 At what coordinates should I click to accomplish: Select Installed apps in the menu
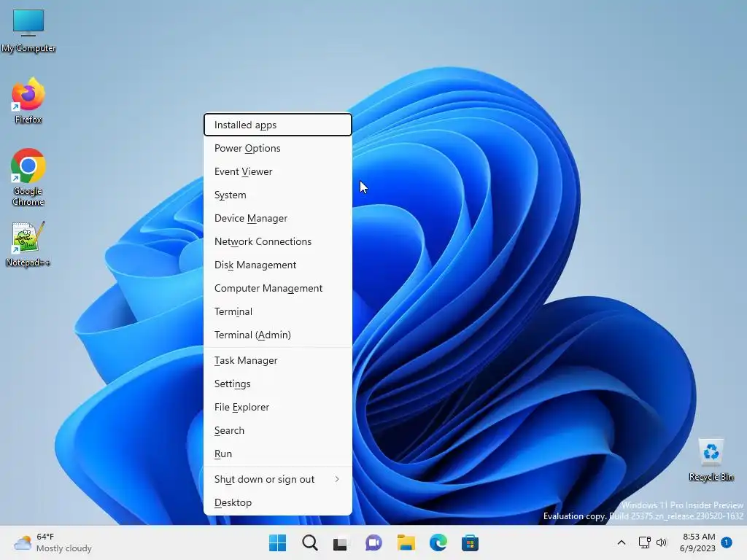278,125
